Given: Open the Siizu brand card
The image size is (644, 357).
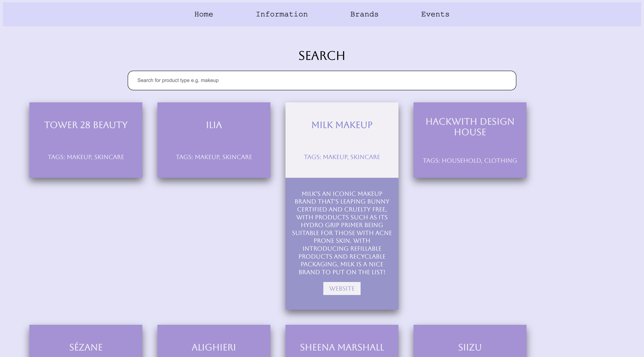Looking at the screenshot, I should point(470,347).
